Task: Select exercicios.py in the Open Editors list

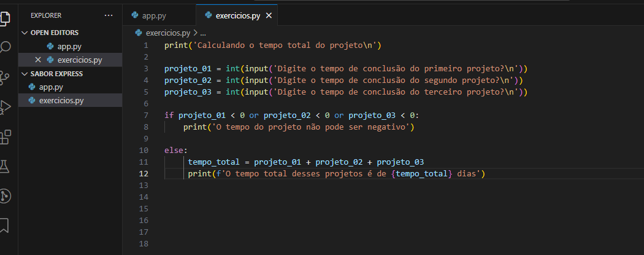Action: 71,60
